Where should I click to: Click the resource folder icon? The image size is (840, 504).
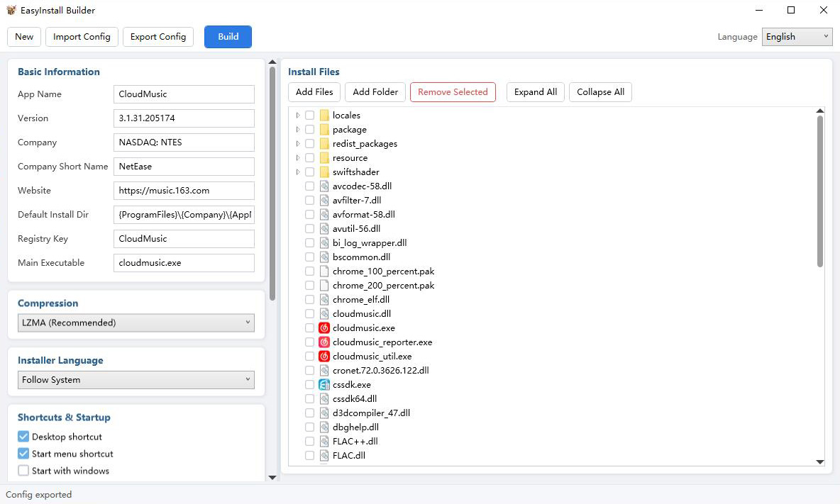[324, 158]
